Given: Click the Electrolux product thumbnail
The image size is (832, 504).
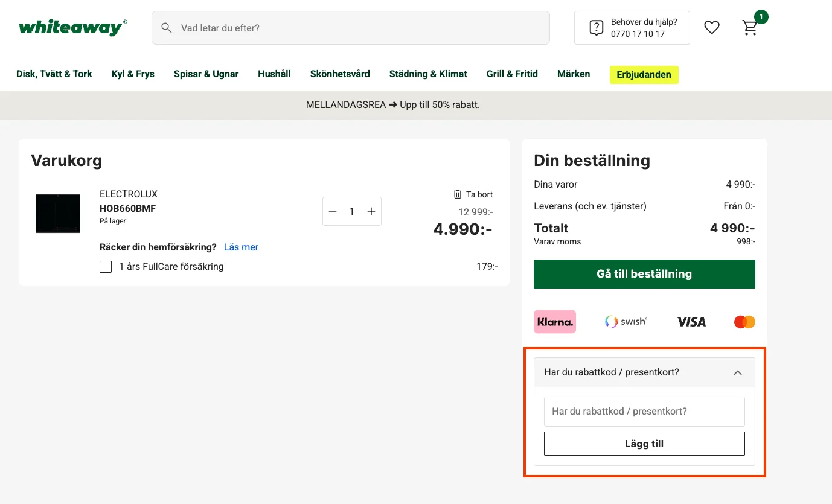Looking at the screenshot, I should pyautogui.click(x=58, y=214).
